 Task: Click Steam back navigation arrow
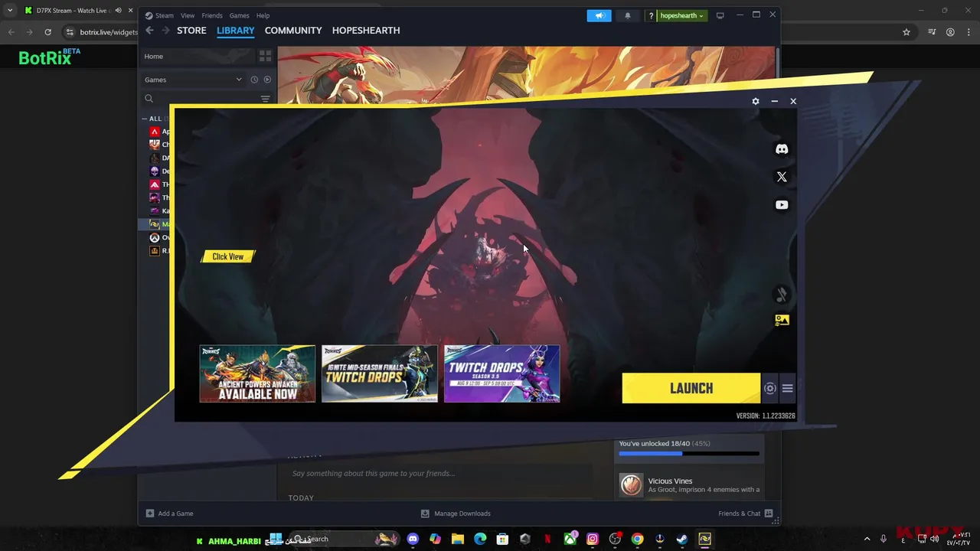149,31
